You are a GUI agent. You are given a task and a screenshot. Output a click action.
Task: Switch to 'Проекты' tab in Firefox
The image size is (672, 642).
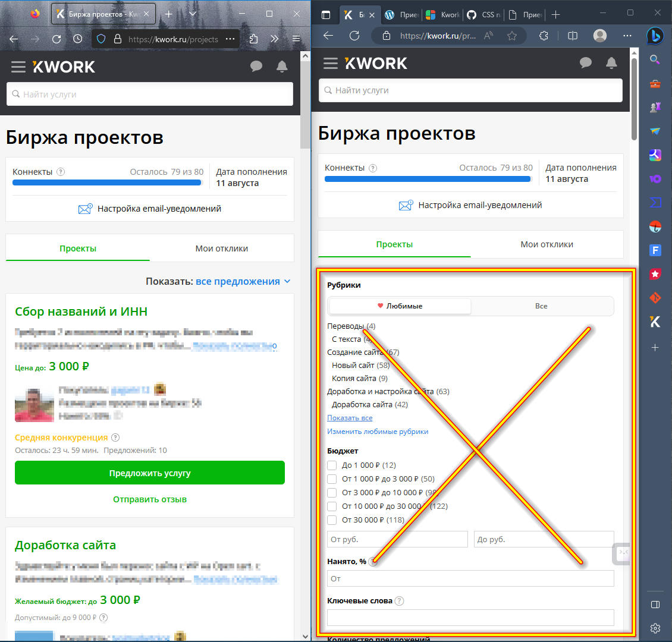77,248
